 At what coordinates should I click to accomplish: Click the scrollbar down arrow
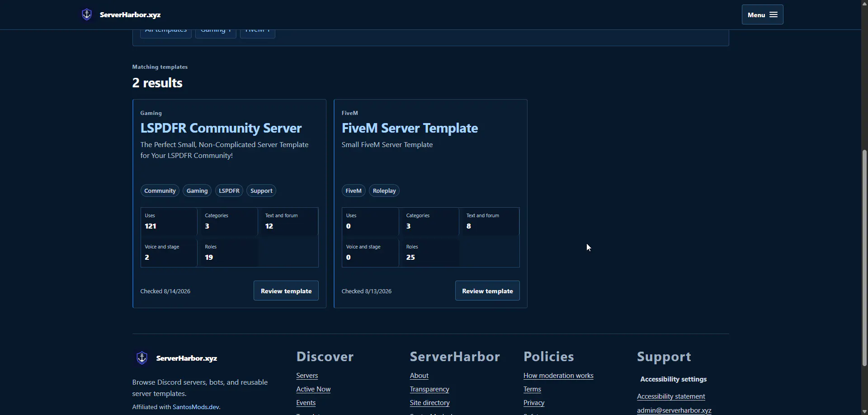pyautogui.click(x=864, y=412)
